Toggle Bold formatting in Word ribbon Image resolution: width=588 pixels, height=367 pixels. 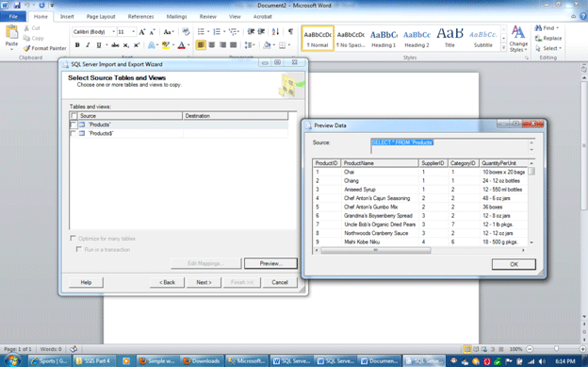tap(77, 45)
